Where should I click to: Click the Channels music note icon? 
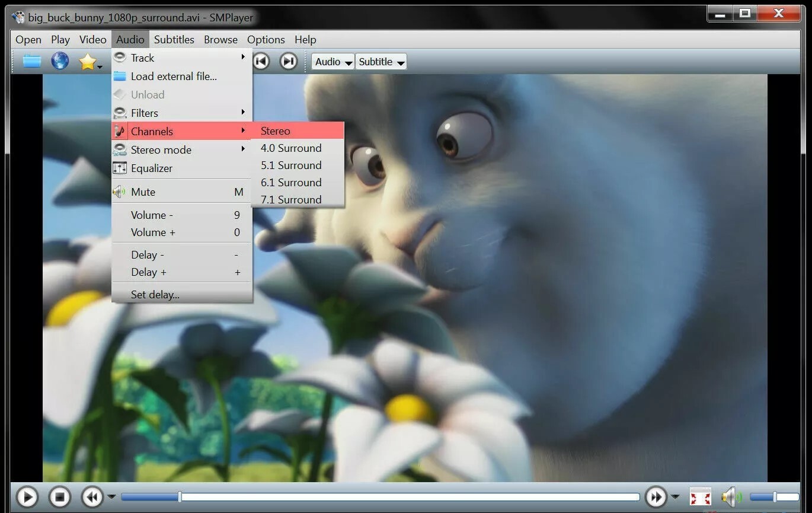click(120, 131)
